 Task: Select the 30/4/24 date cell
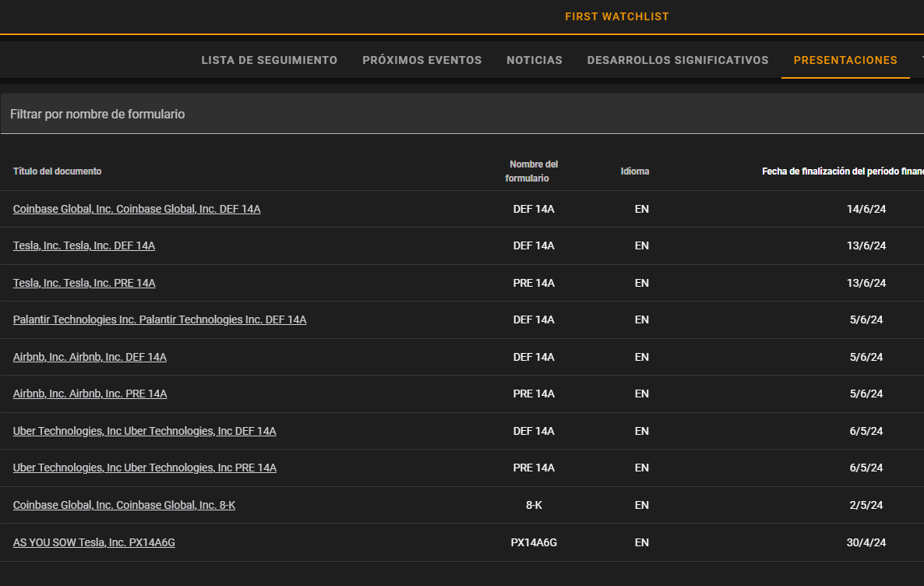(x=866, y=542)
